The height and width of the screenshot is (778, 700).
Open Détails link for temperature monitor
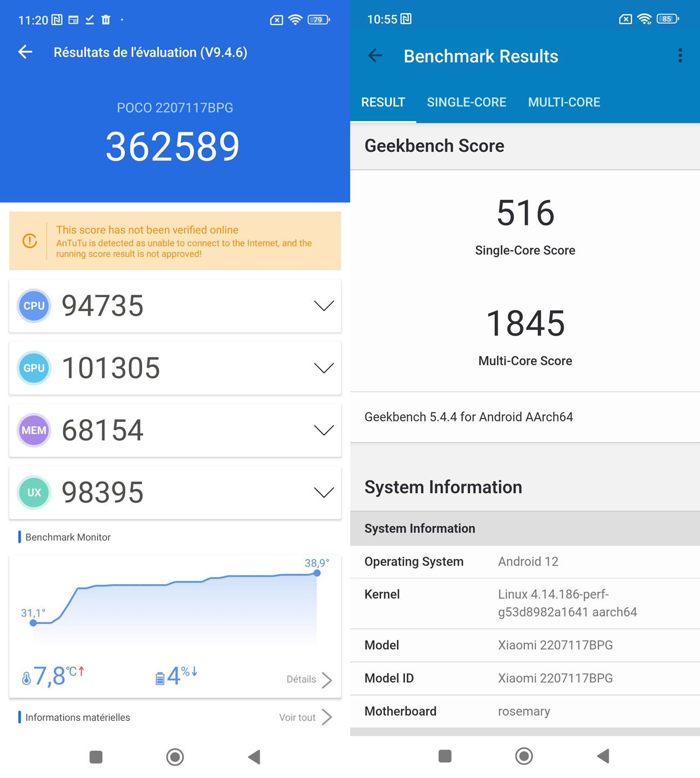(301, 679)
